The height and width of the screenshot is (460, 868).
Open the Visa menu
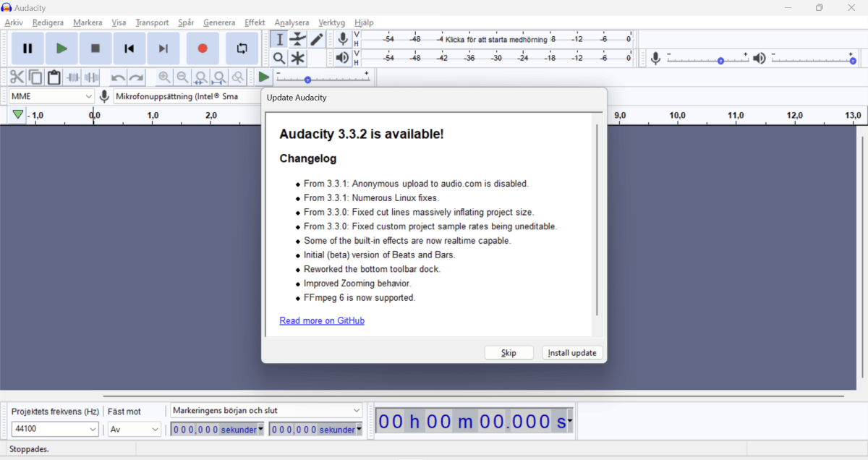(119, 22)
